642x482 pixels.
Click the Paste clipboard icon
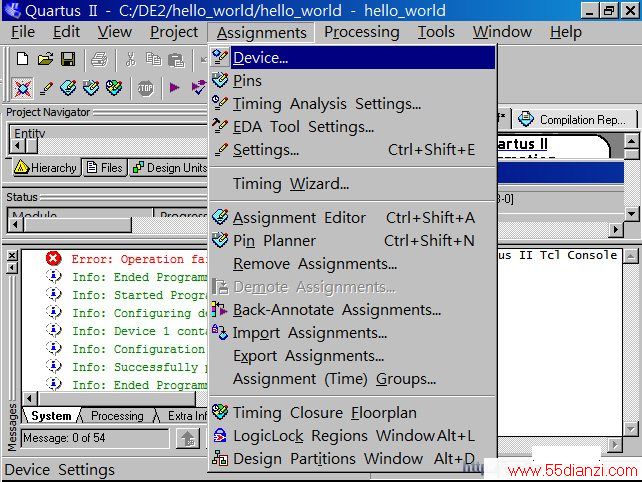[x=176, y=60]
